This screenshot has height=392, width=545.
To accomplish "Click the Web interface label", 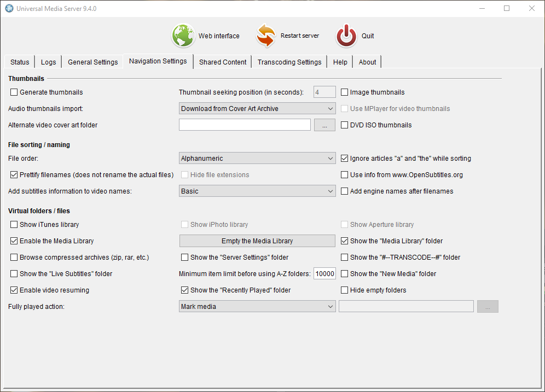I will coord(219,36).
